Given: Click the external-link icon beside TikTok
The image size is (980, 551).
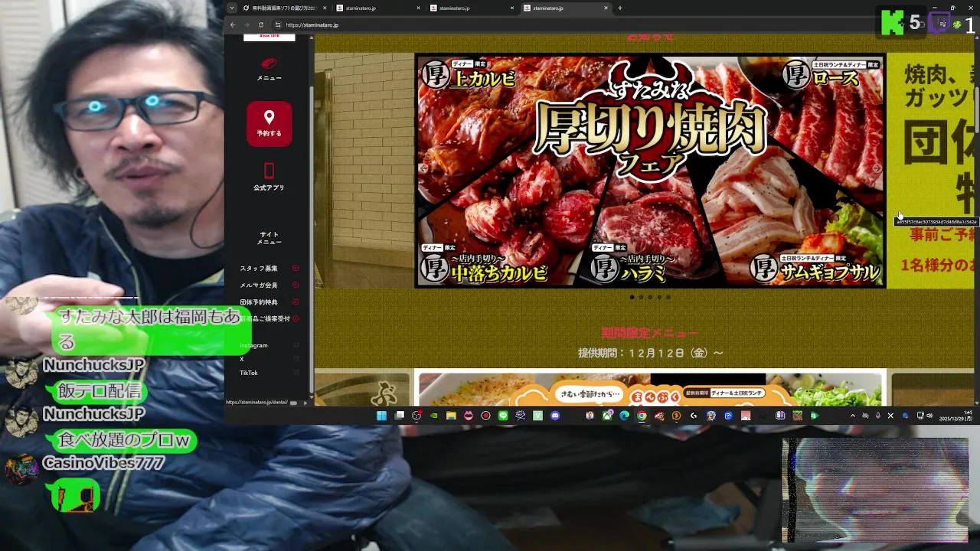Looking at the screenshot, I should coord(296,373).
